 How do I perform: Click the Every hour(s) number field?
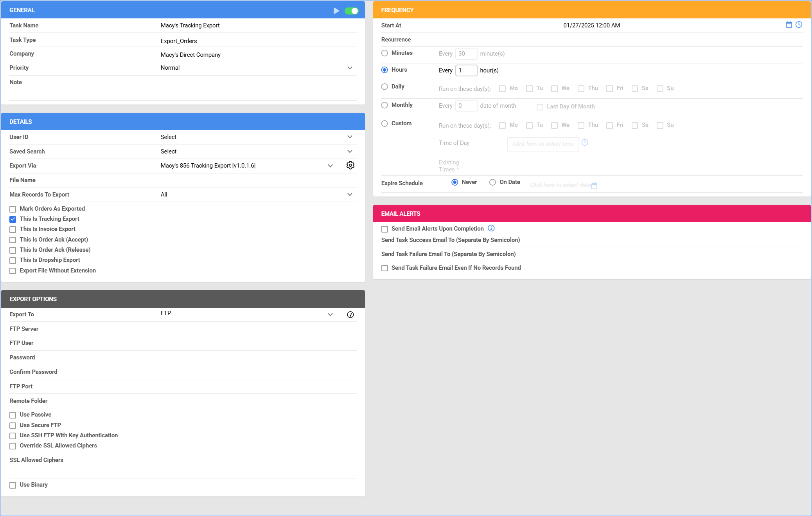pyautogui.click(x=466, y=70)
